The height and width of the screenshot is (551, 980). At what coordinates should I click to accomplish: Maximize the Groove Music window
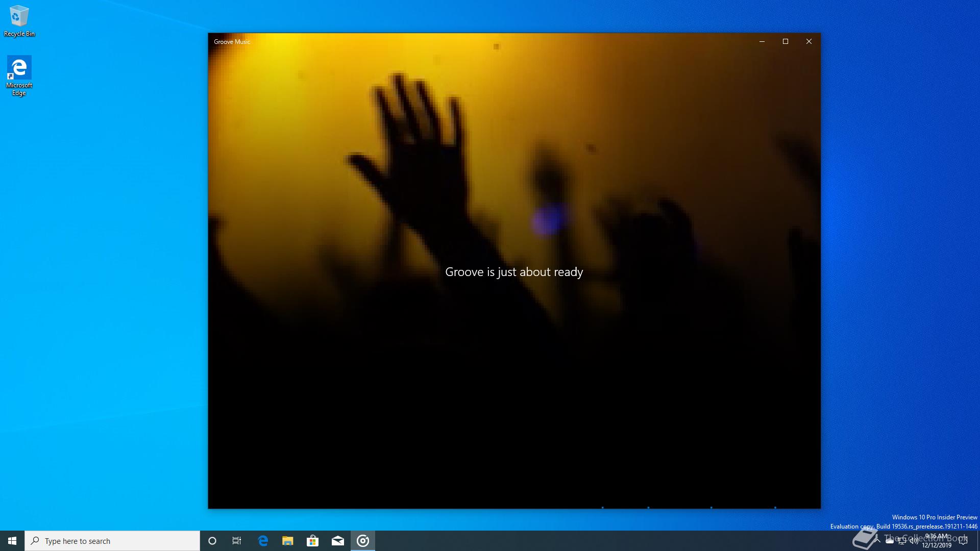786,42
